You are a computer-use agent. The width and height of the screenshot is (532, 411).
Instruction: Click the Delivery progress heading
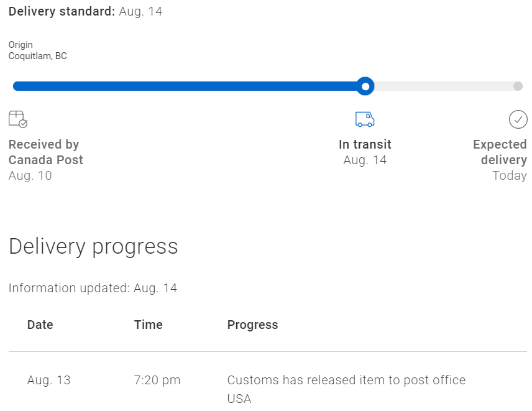tap(93, 247)
